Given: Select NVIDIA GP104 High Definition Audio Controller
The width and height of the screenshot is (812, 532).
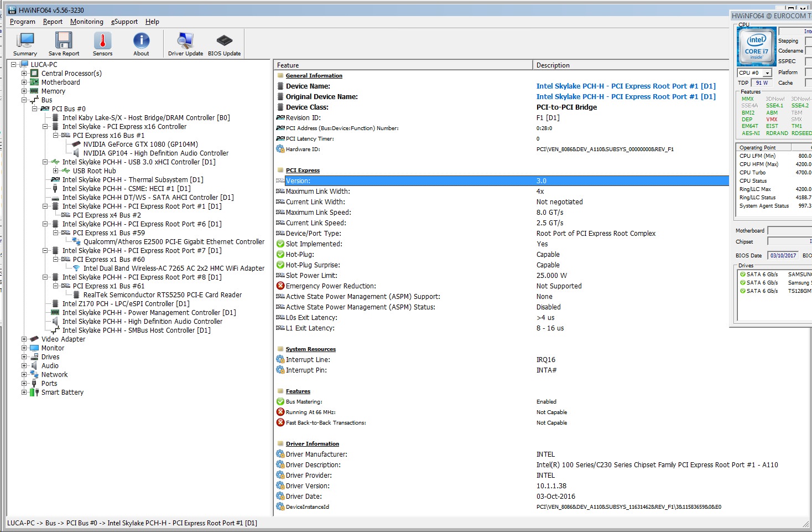Looking at the screenshot, I should (x=156, y=153).
